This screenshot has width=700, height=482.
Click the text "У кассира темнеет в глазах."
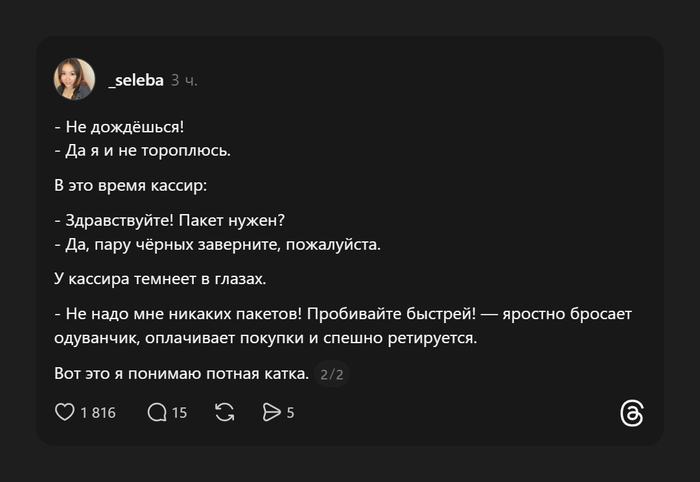[160, 278]
